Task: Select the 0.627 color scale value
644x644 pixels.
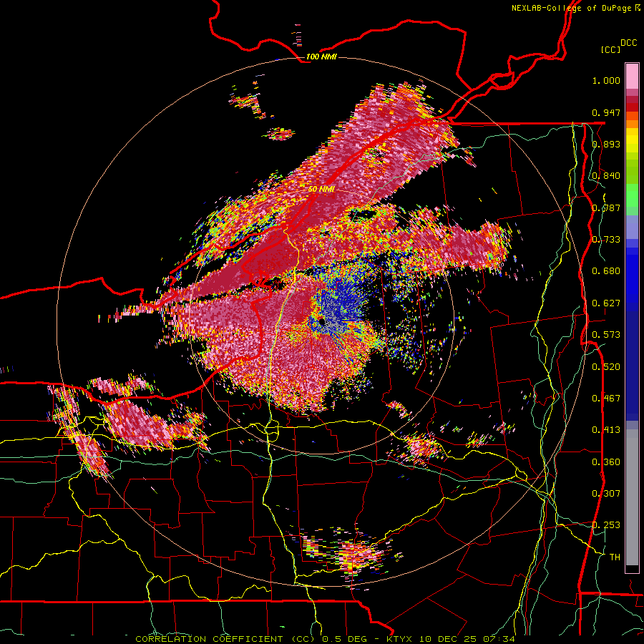Action: [x=606, y=303]
